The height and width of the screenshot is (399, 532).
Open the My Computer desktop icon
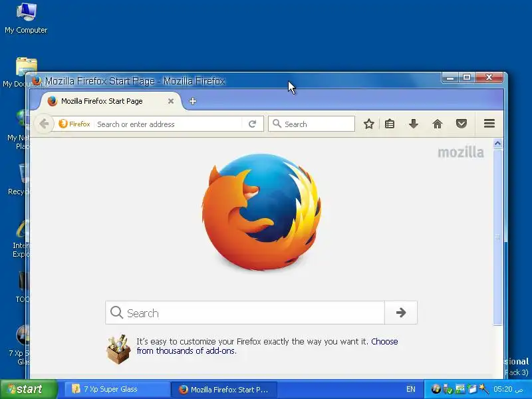coord(26,18)
